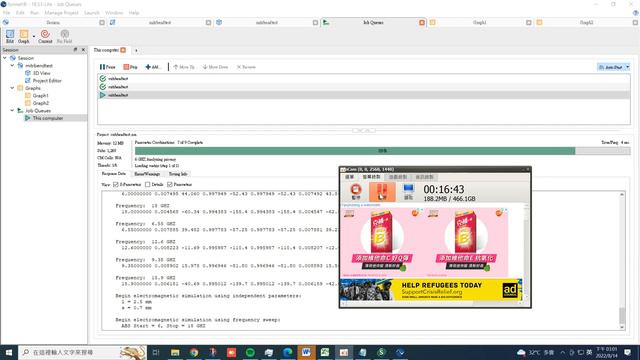
Task: Pin the Session panel
Action: [75, 50]
